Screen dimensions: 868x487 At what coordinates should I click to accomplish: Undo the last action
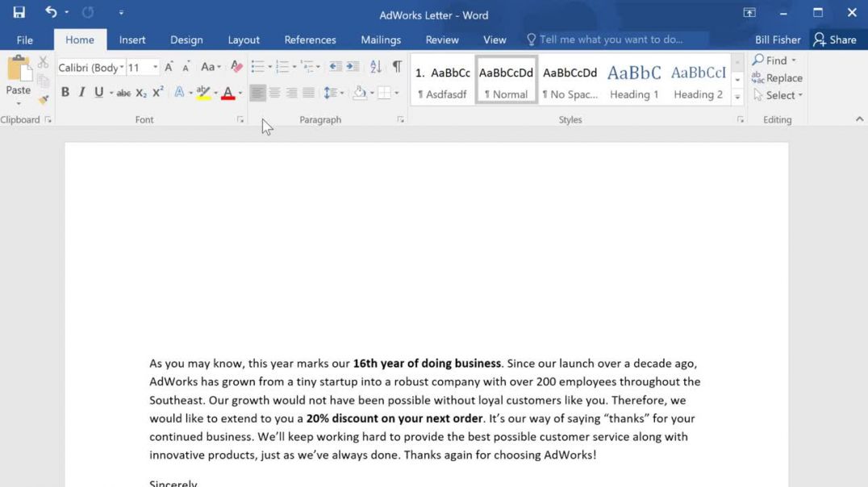[x=50, y=11]
